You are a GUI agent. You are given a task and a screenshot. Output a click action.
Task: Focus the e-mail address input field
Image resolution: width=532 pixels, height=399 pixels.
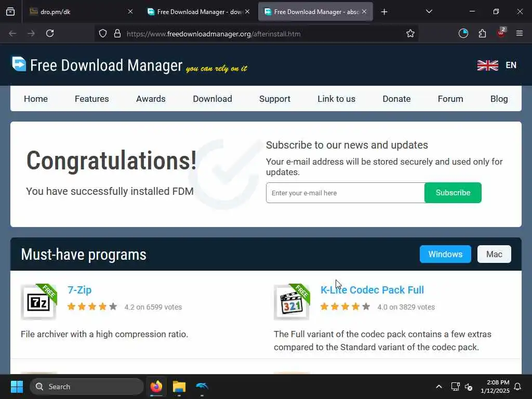[x=345, y=193]
